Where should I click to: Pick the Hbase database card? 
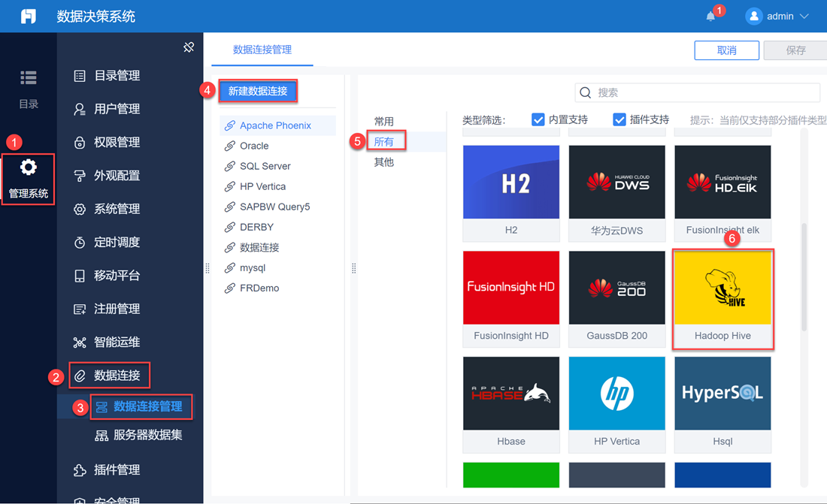pos(511,404)
